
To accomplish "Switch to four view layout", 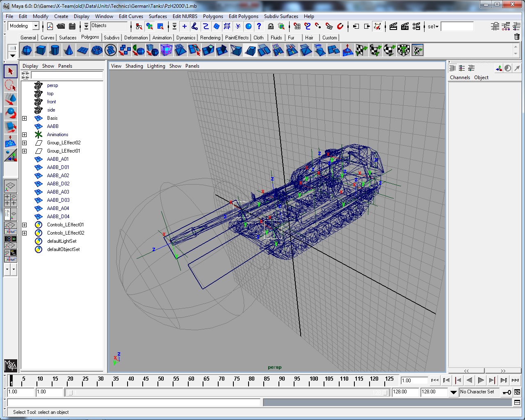I will 11,200.
